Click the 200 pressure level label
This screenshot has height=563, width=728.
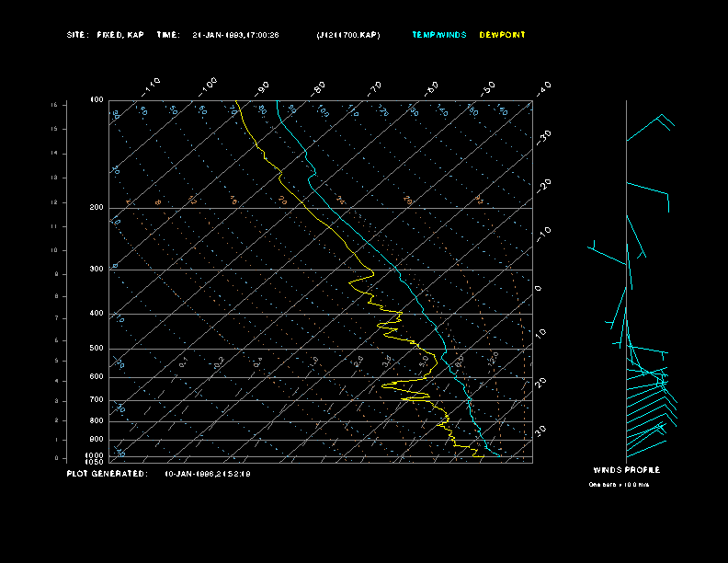97,208
